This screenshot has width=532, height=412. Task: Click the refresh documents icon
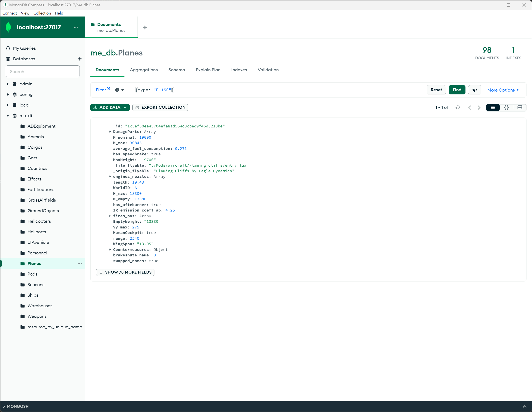tap(458, 107)
